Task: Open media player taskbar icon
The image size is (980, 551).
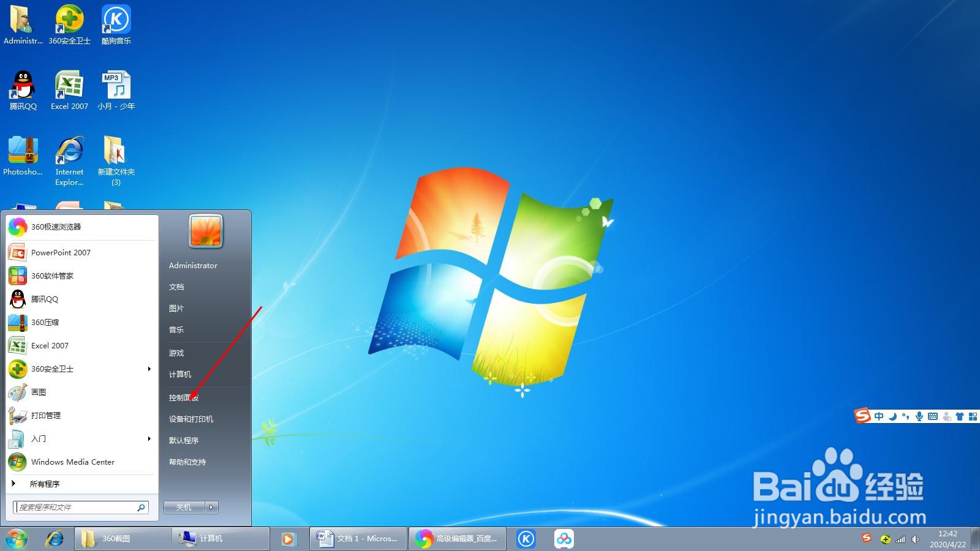Action: pos(288,539)
